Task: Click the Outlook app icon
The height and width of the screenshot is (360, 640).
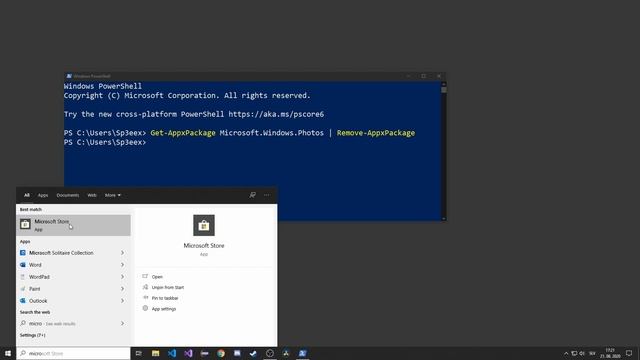Action: (23, 301)
